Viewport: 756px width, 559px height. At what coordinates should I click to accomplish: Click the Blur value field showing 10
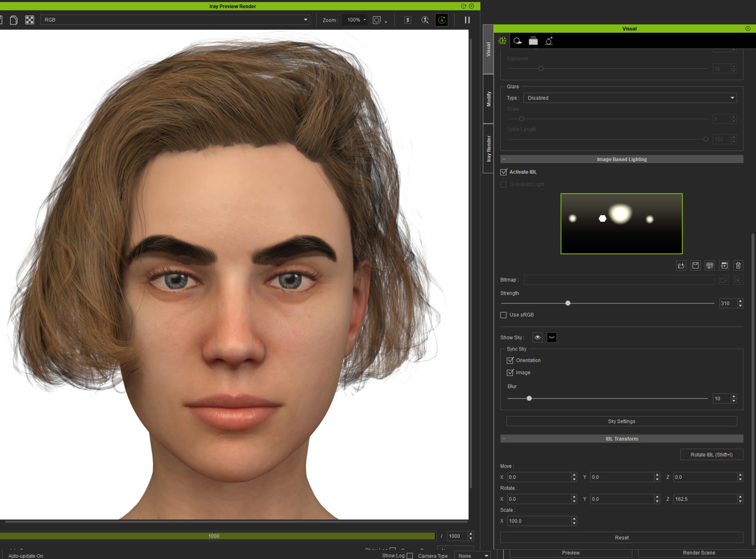tap(722, 398)
